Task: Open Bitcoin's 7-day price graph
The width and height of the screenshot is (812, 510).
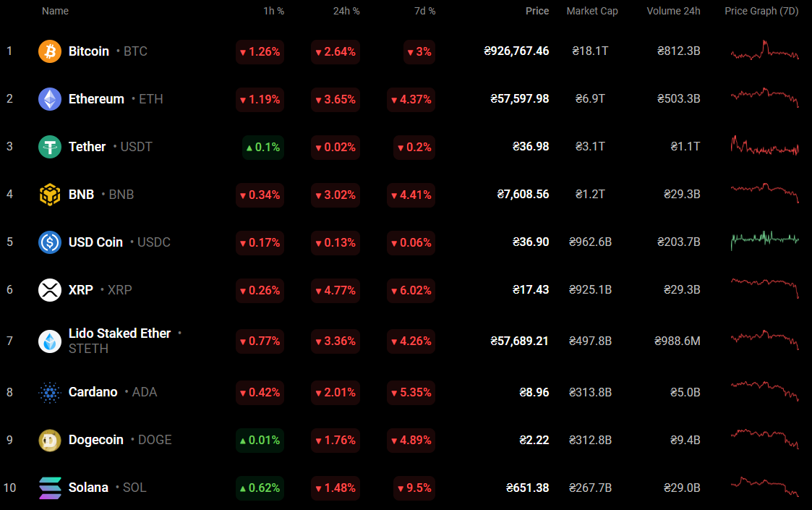Action: point(764,51)
